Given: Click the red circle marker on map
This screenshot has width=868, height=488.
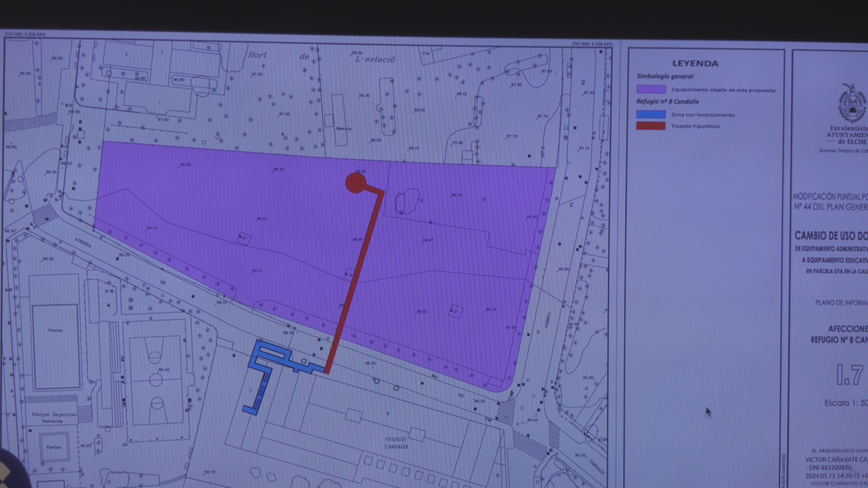Looking at the screenshot, I should (x=355, y=183).
